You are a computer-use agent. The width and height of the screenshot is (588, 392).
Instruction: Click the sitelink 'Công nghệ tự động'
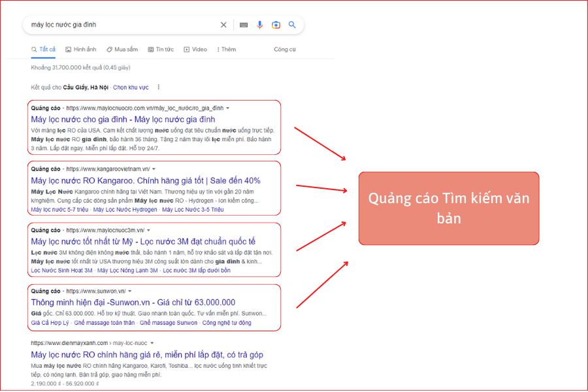(x=227, y=323)
